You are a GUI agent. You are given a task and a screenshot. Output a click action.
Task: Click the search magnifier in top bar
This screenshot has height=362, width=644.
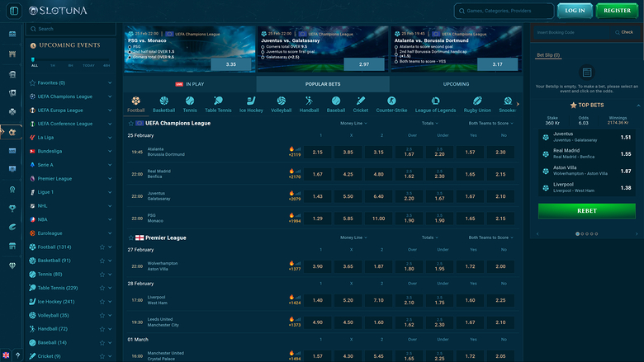coord(462,11)
